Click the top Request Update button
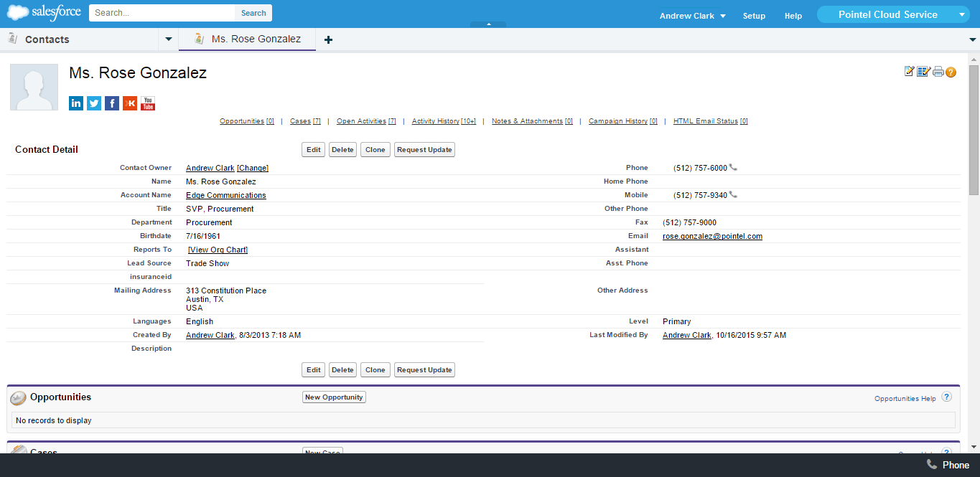The width and height of the screenshot is (980, 477). coord(424,150)
